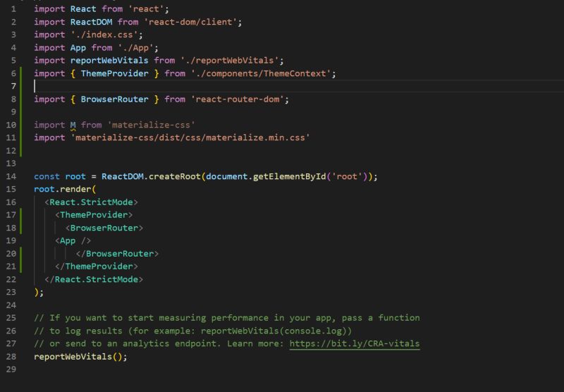The width and height of the screenshot is (564, 392).
Task: Select the './index.css' import string
Action: tap(104, 35)
